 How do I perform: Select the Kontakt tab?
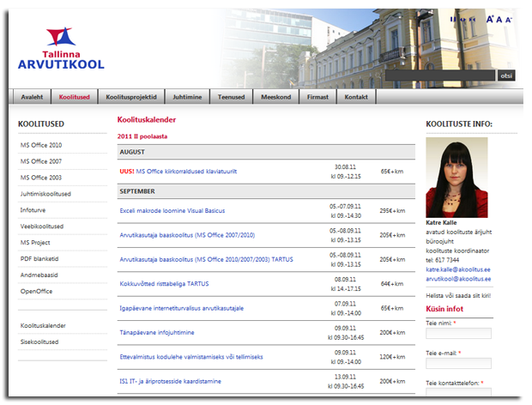pyautogui.click(x=356, y=97)
